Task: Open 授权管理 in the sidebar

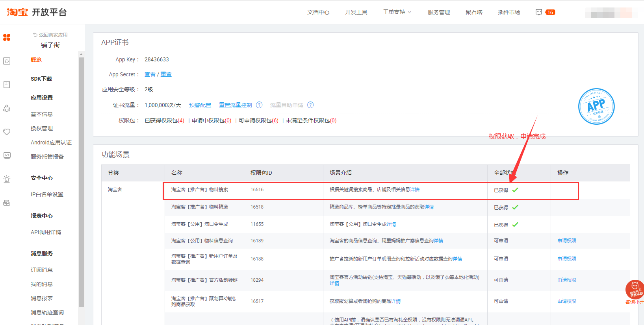Action: [42, 128]
